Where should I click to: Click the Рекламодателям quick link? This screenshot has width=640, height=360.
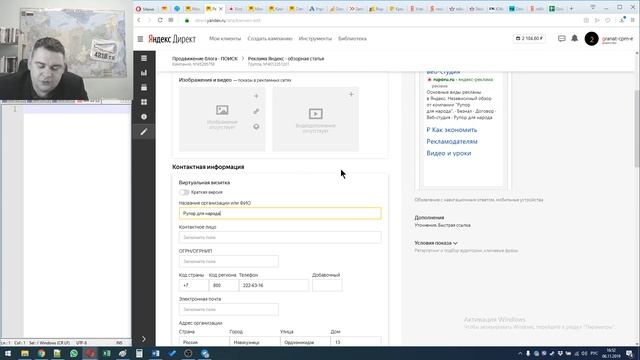pyautogui.click(x=452, y=142)
